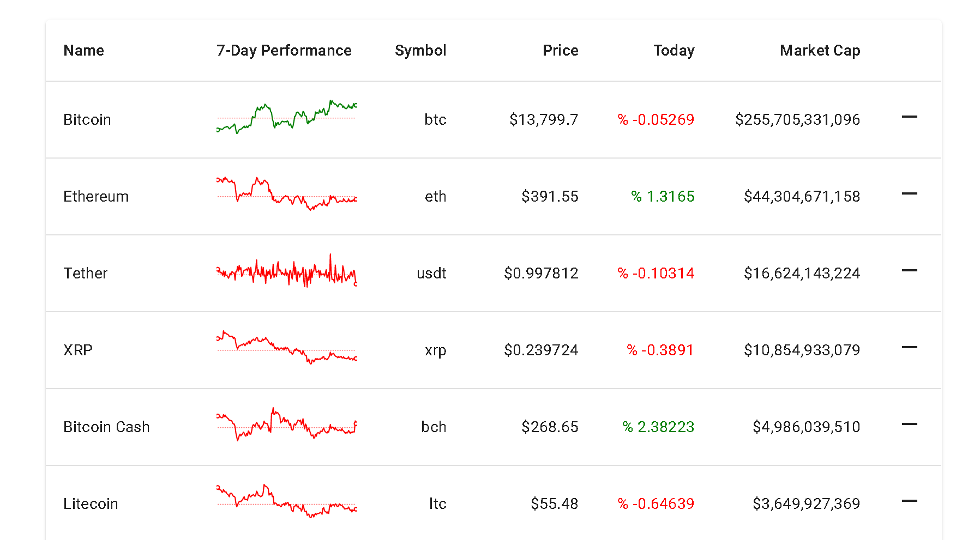Remove Tether using its minus icon
Image resolution: width=980 pixels, height=540 pixels.
[909, 270]
